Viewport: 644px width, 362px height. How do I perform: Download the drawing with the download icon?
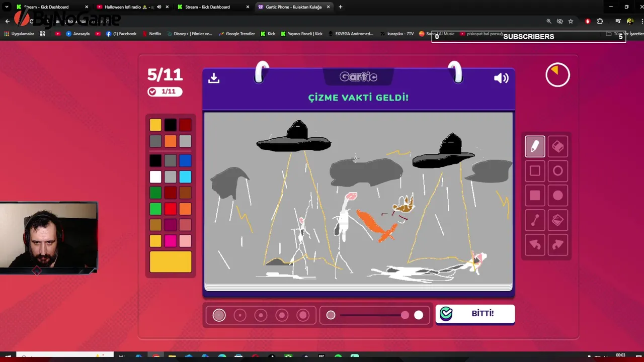pos(214,78)
